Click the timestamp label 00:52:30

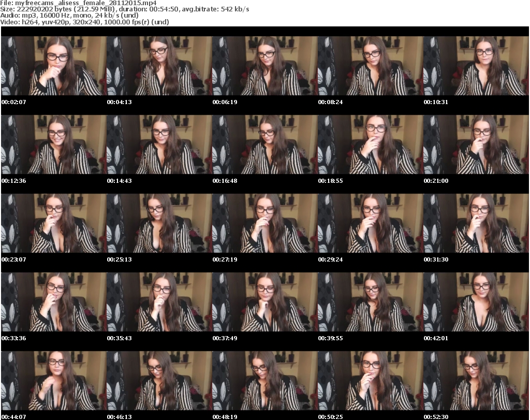tap(436, 417)
